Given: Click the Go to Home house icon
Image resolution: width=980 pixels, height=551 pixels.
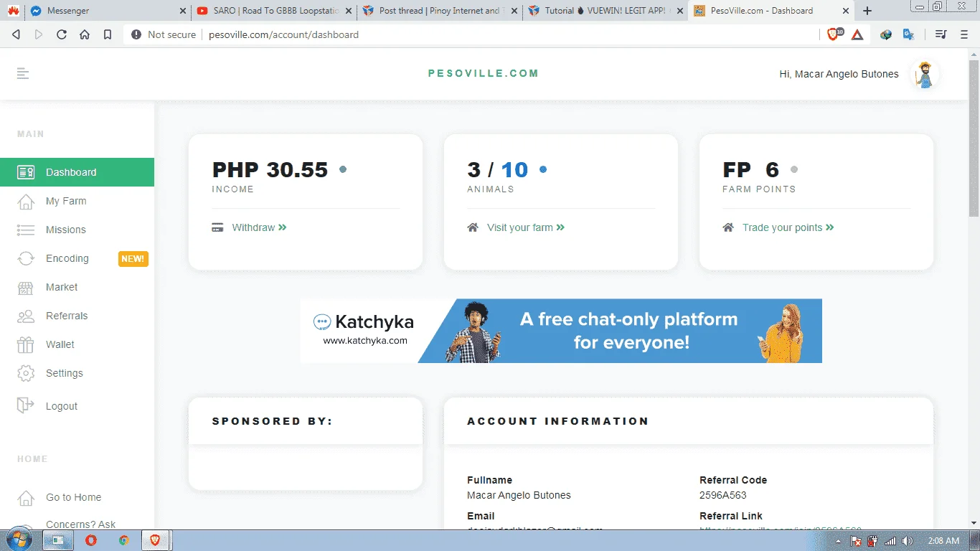Looking at the screenshot, I should pos(26,498).
